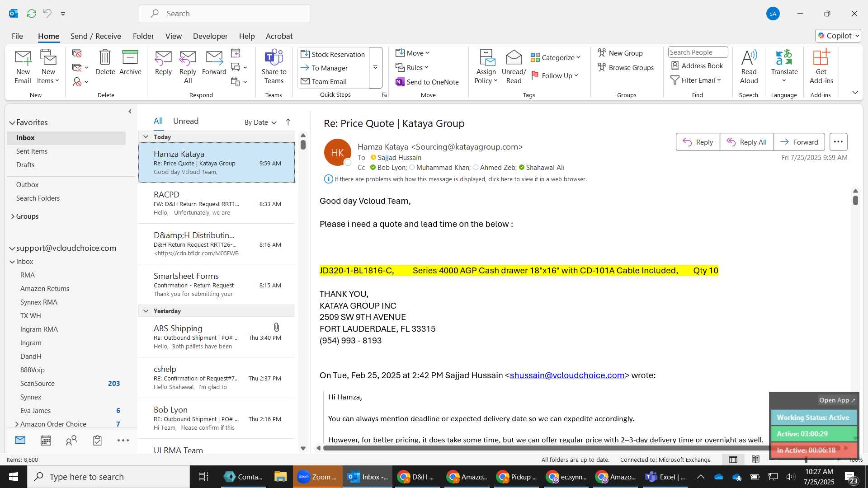Open Rules dropdown

[x=412, y=67]
